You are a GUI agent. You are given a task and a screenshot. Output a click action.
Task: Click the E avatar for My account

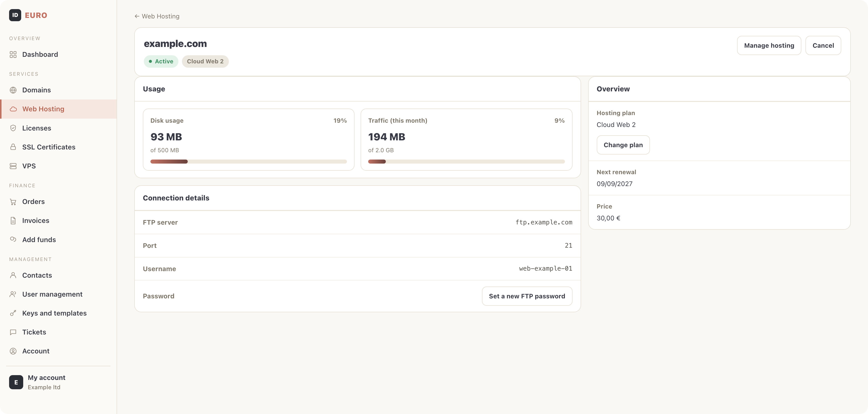click(x=16, y=382)
